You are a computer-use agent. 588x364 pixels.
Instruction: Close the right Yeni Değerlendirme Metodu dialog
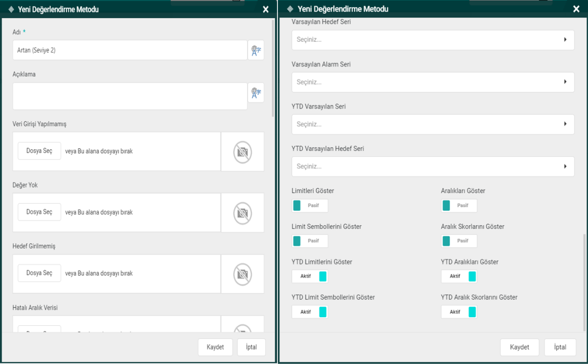coord(576,9)
